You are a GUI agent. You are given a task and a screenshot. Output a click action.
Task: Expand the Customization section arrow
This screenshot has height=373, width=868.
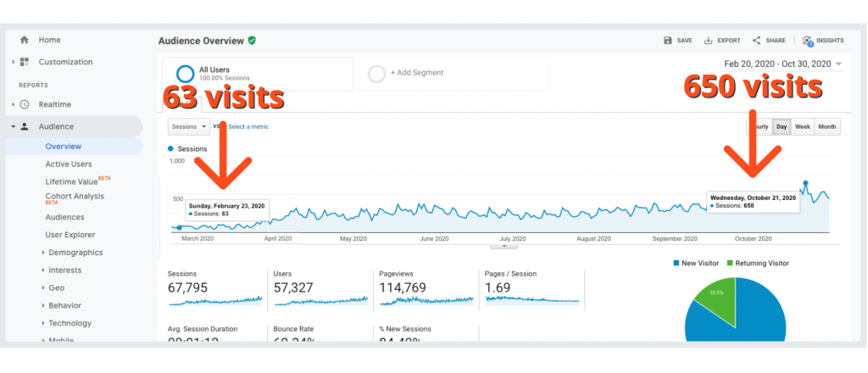(13, 62)
